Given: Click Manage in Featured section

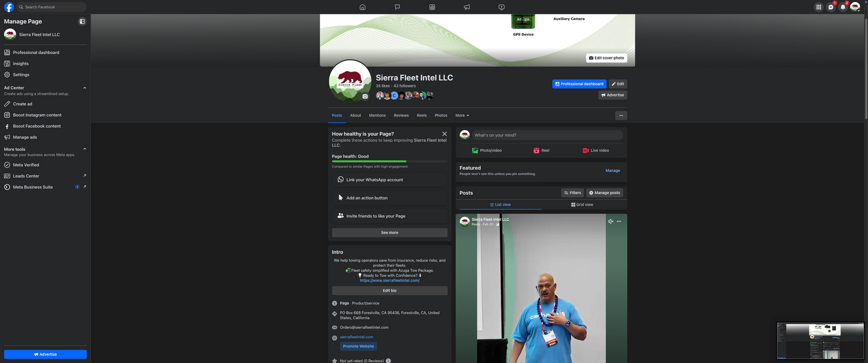Looking at the screenshot, I should pos(613,171).
